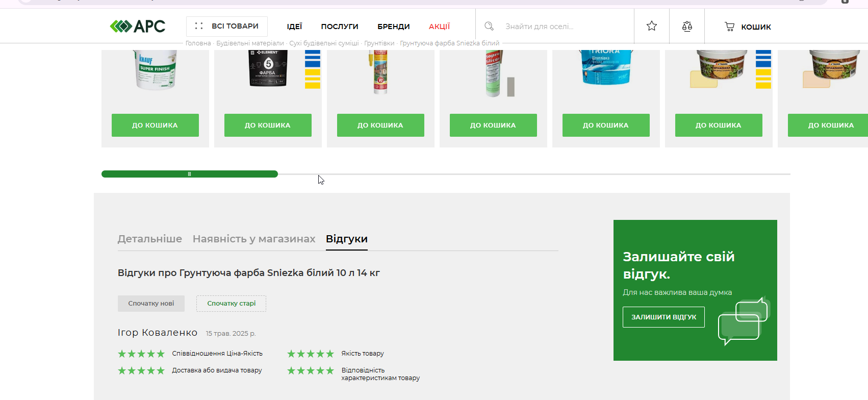This screenshot has width=868, height=400.
Task: Sort reviews by Спочатку нові
Action: pyautogui.click(x=151, y=304)
